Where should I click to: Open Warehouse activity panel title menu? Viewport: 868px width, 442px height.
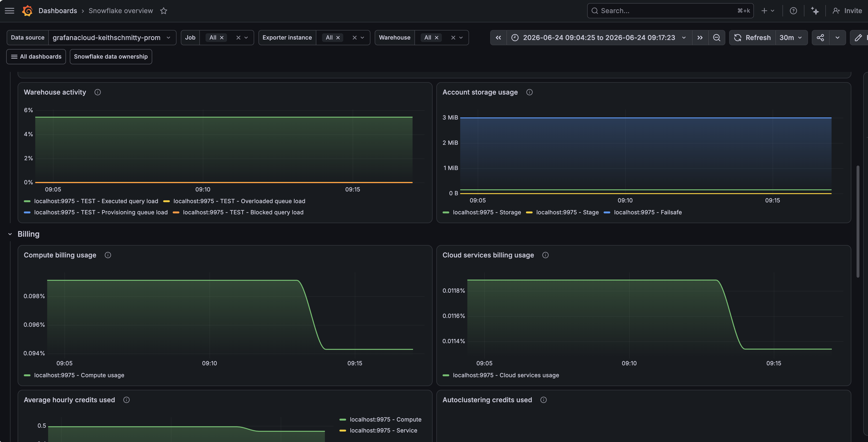(x=55, y=92)
